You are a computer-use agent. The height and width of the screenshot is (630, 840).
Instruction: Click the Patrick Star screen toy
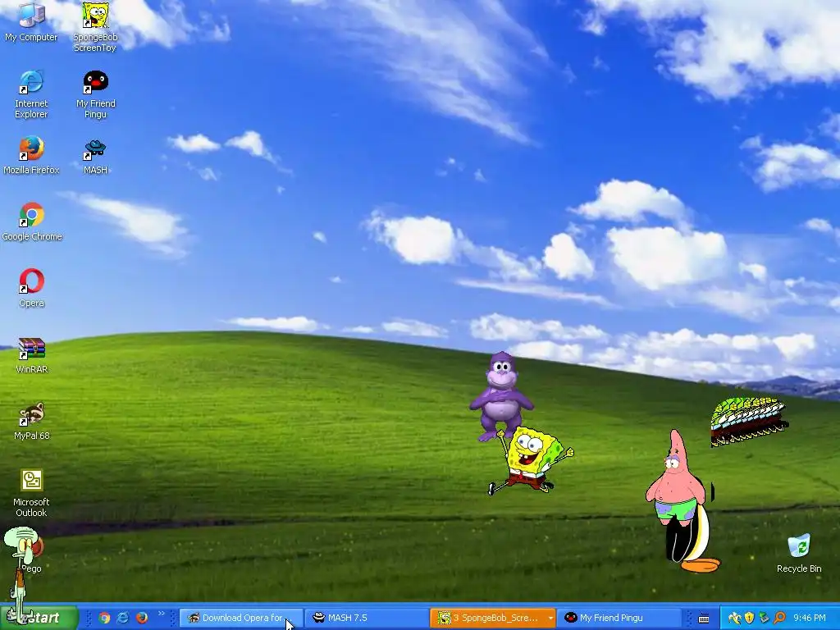676,479
